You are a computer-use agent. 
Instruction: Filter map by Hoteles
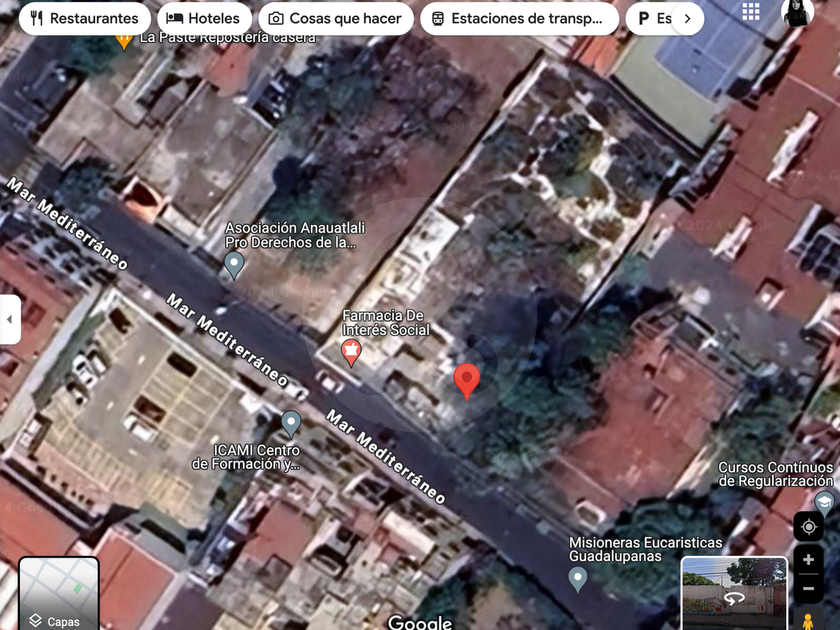[204, 18]
